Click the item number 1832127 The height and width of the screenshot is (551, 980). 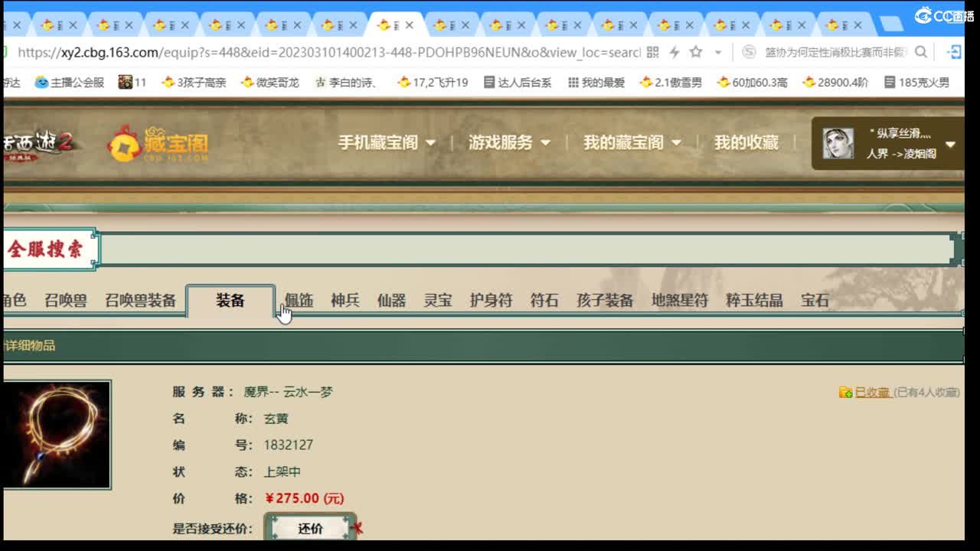[289, 445]
